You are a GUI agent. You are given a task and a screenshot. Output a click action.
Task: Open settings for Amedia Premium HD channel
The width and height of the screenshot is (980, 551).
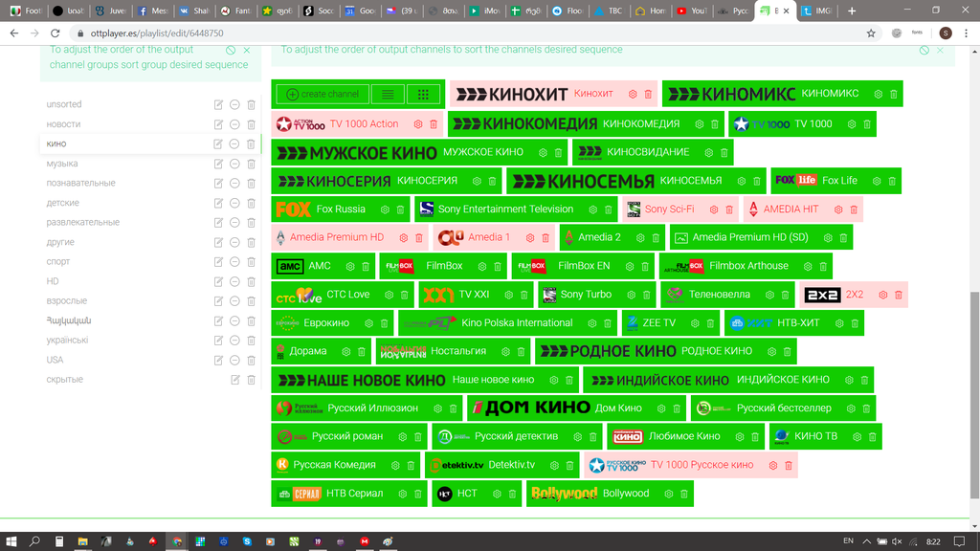(404, 238)
